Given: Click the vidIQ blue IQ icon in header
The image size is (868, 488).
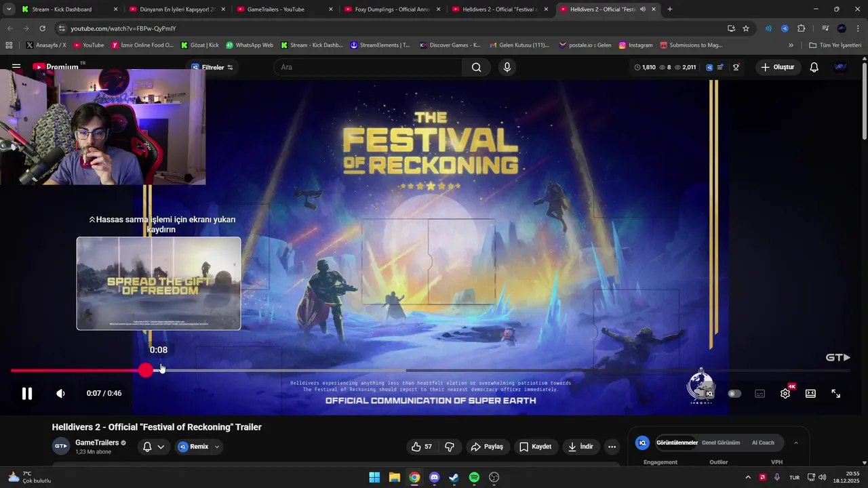Looking at the screenshot, I should click(x=709, y=67).
